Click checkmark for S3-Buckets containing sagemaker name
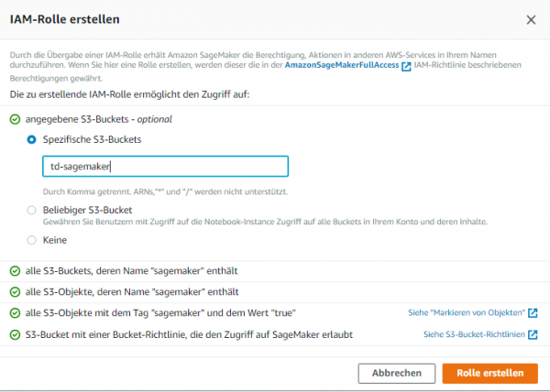The image size is (550, 392). pos(15,271)
